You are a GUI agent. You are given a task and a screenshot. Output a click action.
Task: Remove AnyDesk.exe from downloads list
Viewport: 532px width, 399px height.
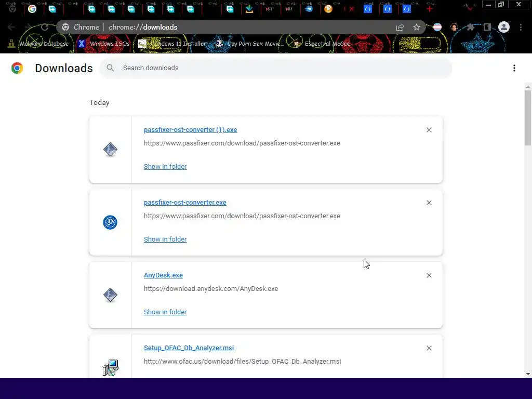(x=429, y=275)
